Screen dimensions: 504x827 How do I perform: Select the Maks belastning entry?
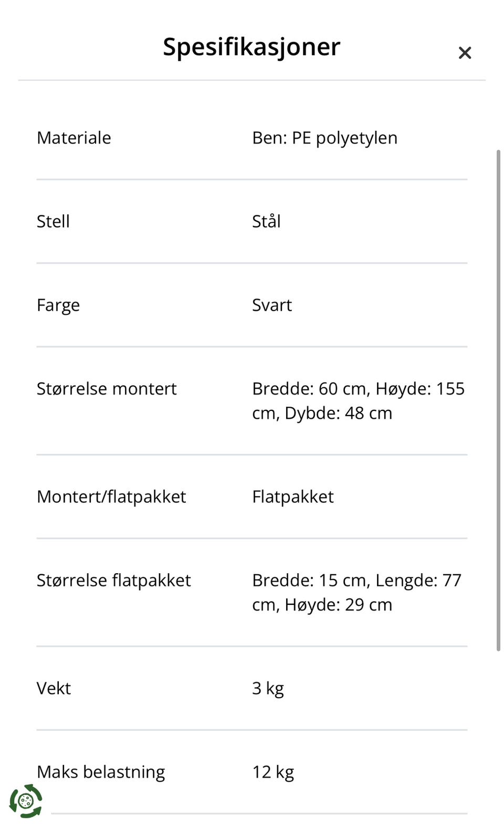pos(100,771)
